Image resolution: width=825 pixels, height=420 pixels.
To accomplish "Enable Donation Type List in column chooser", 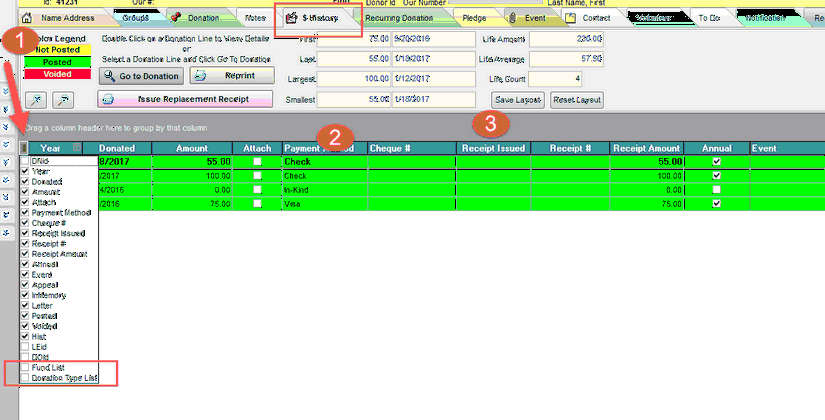I will 25,378.
